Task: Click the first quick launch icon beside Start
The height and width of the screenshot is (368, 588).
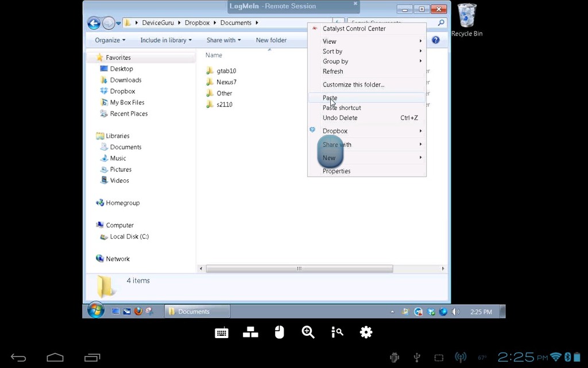Action: click(x=115, y=311)
